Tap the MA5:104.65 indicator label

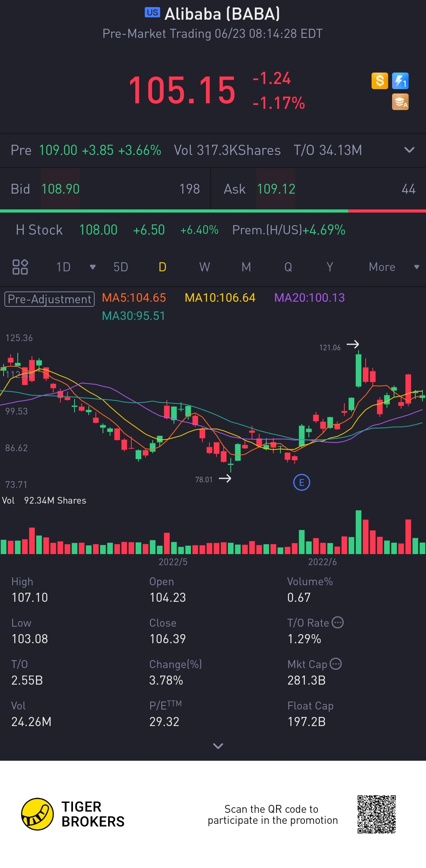134,297
